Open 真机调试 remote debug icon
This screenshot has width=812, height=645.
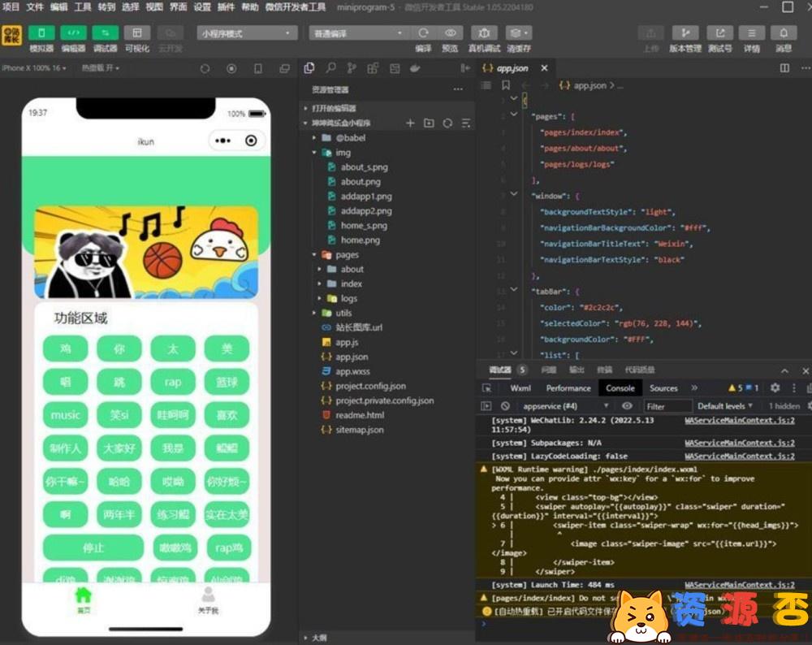(x=484, y=33)
